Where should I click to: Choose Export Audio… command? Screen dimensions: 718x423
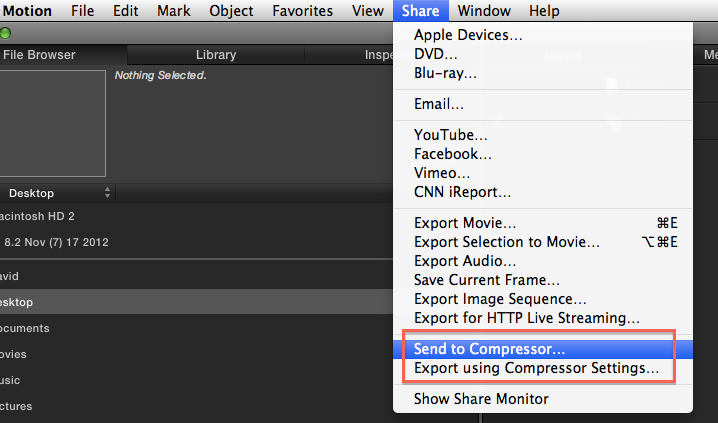click(x=543, y=261)
